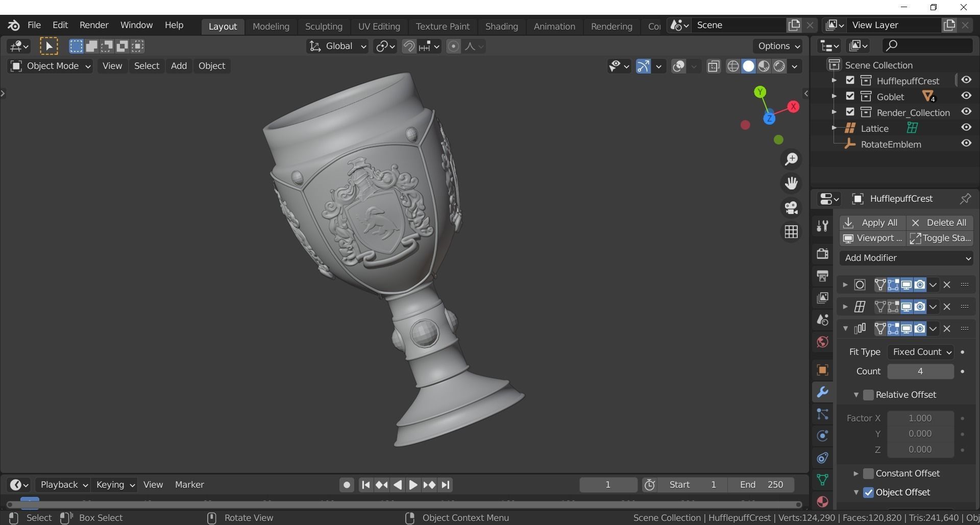Toggle viewport overlays icon
The height and width of the screenshot is (525, 980).
coord(678,66)
